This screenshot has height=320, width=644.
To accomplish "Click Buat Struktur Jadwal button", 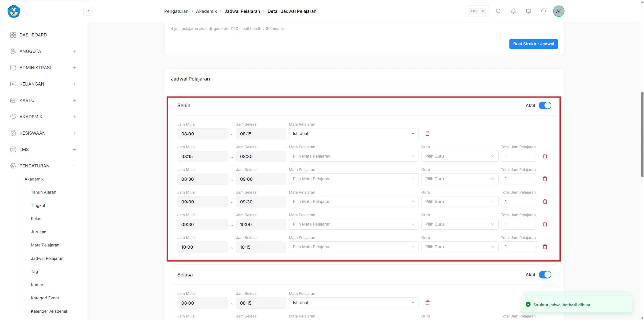I will tap(533, 44).
